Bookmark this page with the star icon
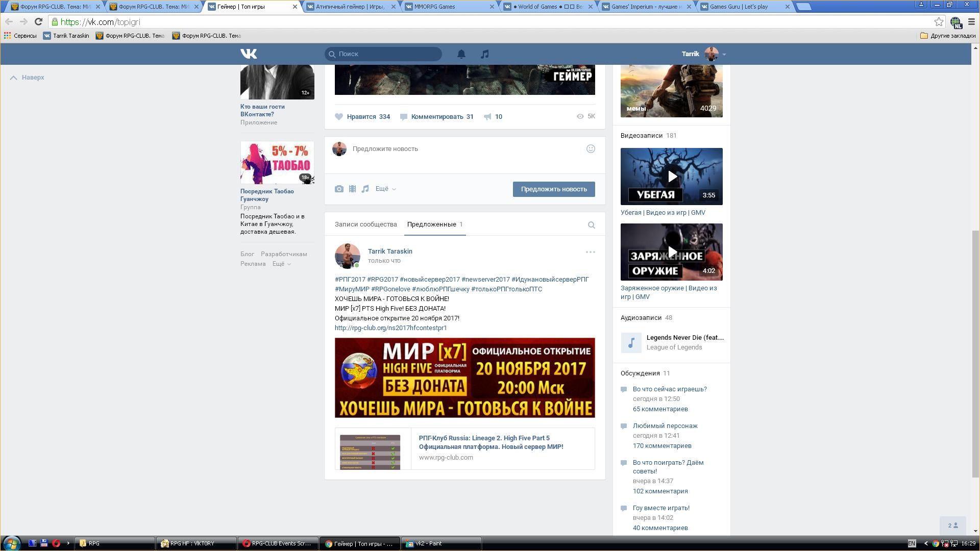This screenshot has height=551, width=980. tap(938, 22)
